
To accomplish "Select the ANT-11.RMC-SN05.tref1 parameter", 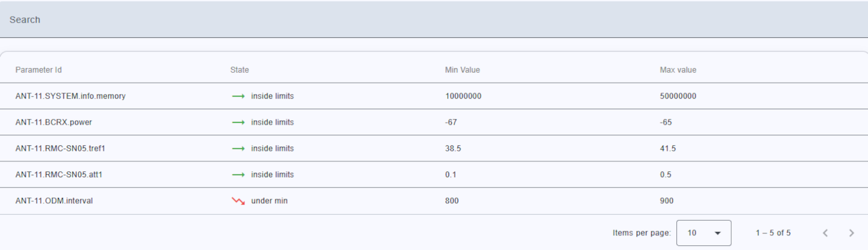I will click(x=61, y=149).
